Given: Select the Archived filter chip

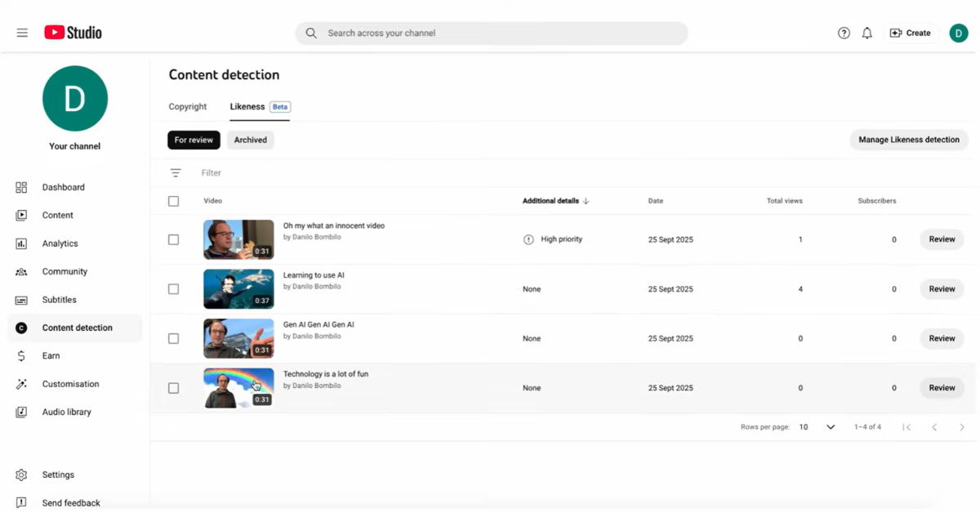Looking at the screenshot, I should 250,140.
